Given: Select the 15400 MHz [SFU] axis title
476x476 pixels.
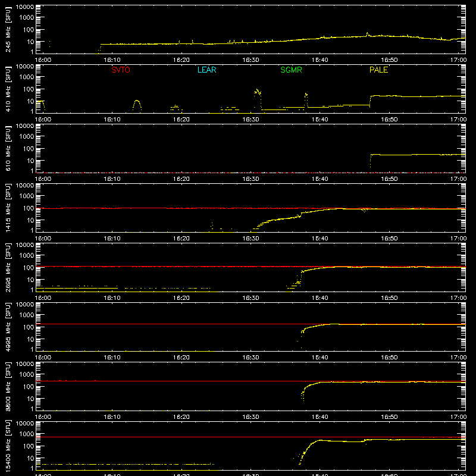Looking at the screenshot, I should 8,446.
